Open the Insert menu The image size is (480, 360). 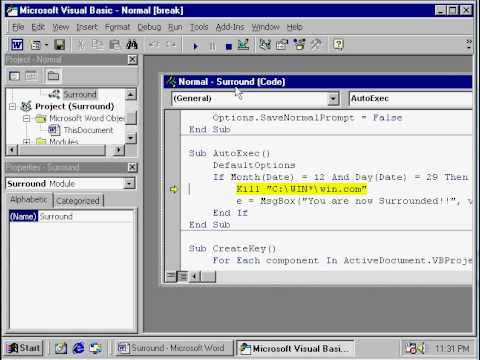[87, 27]
